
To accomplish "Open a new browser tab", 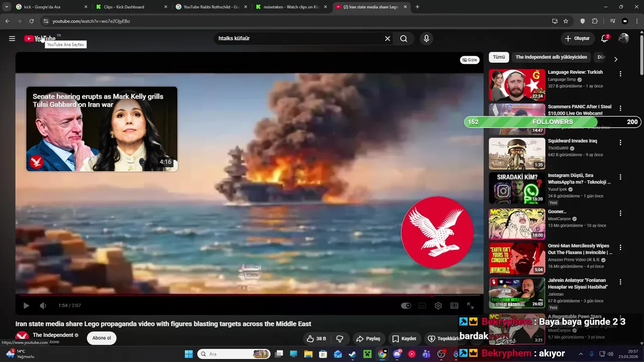I will tap(417, 7).
